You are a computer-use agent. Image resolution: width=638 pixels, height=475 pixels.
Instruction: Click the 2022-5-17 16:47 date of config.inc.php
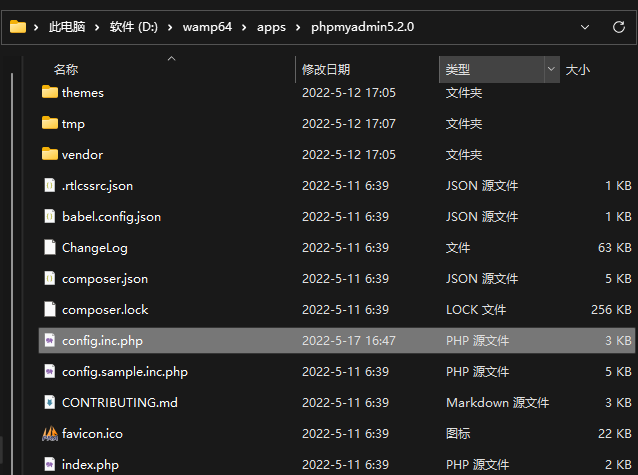click(349, 341)
